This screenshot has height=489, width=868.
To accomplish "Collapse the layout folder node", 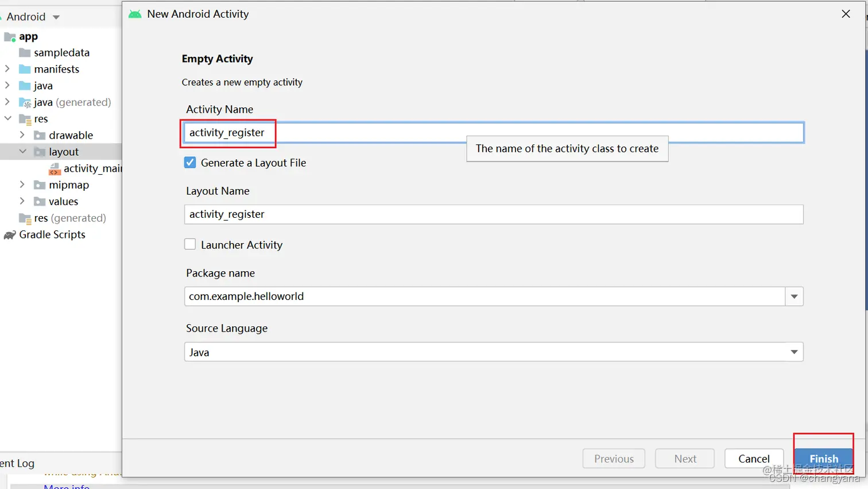I will pos(22,152).
